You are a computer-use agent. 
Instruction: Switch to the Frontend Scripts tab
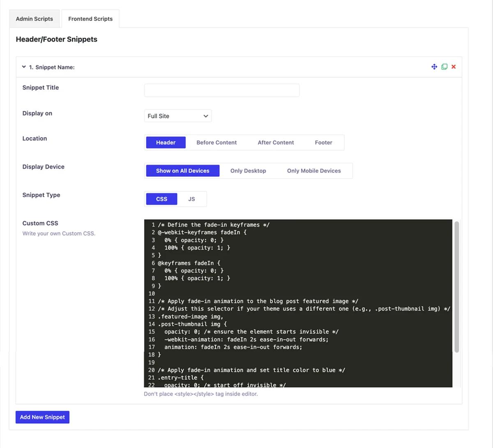point(90,18)
